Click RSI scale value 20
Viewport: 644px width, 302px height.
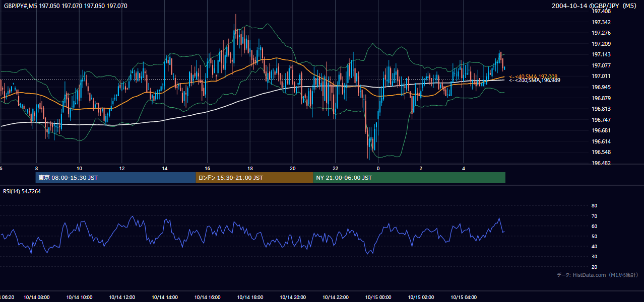(594, 267)
